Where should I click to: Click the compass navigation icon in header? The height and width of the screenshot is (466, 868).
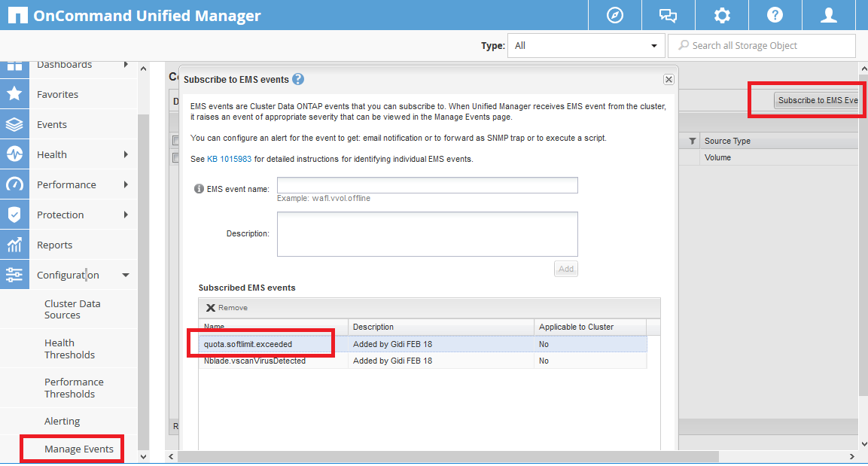click(615, 15)
